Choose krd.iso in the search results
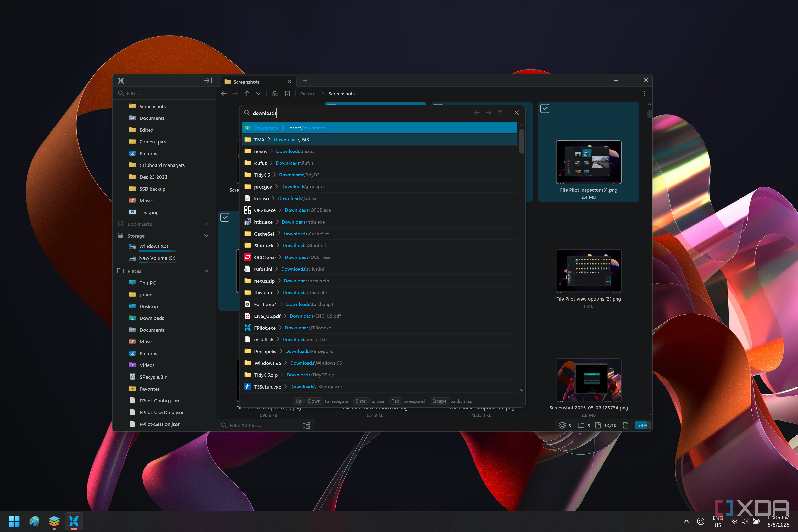This screenshot has width=798, height=532. [x=379, y=198]
